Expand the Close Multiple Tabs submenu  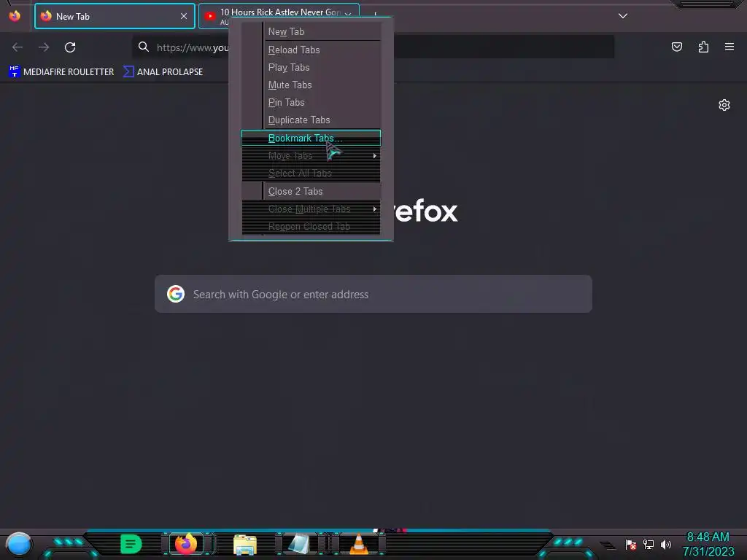(311, 209)
